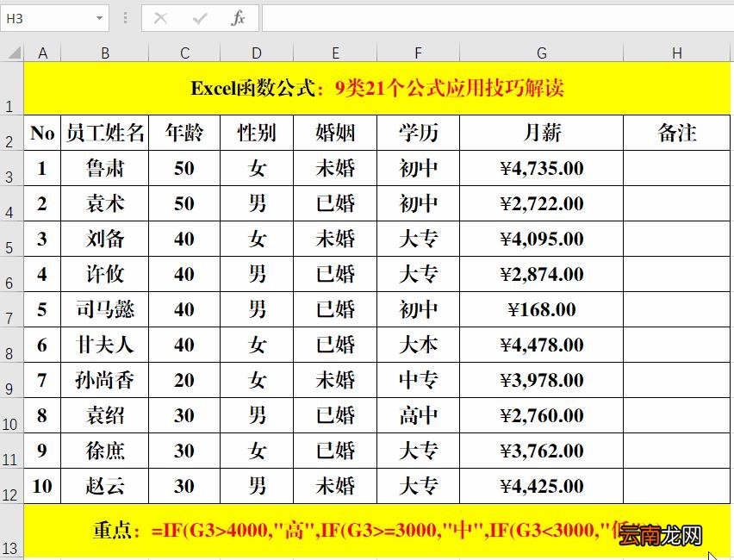Click the name cell '许攸'
The height and width of the screenshot is (560, 734).
pyautogui.click(x=105, y=274)
